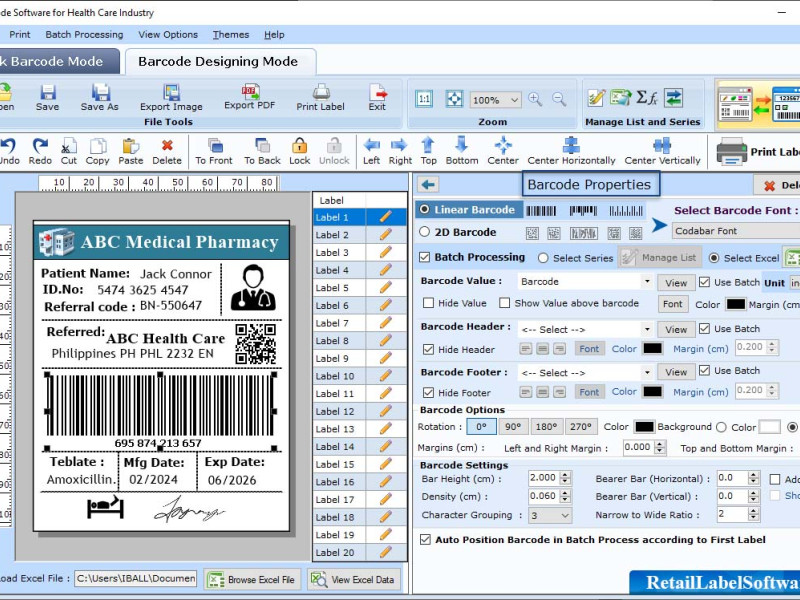Expand the Barcode Header select dropdown
The width and height of the screenshot is (800, 600).
[x=647, y=329]
